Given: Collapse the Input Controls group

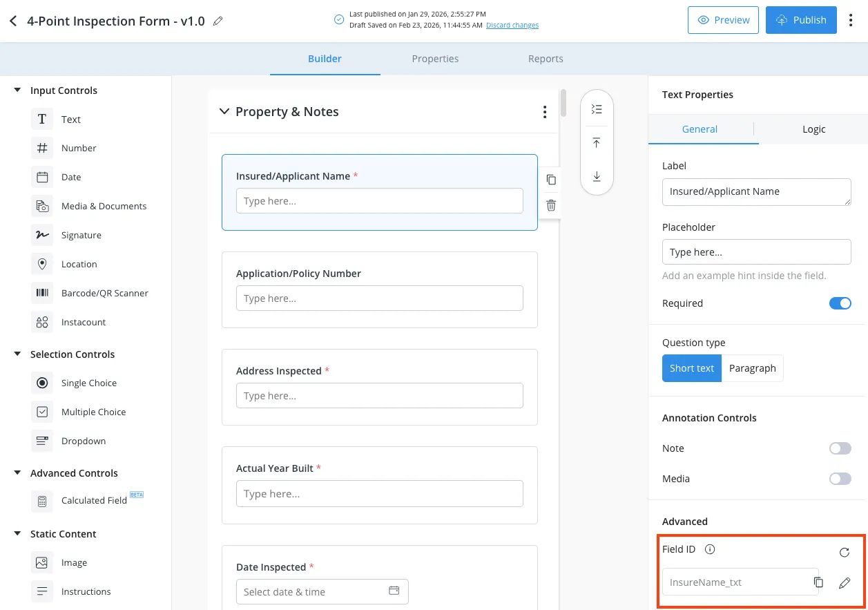Looking at the screenshot, I should click(x=18, y=90).
